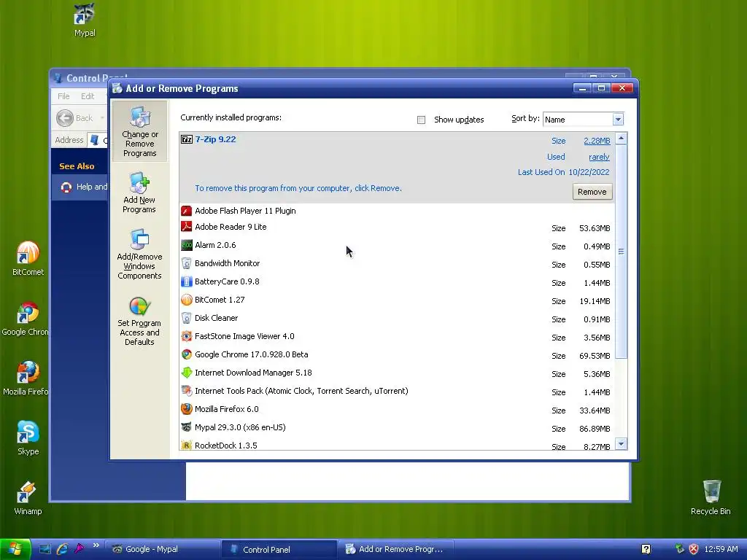This screenshot has height=560, width=747.
Task: Select Mypal 29.3.0 (x86 en-US) entry
Action: (398, 427)
